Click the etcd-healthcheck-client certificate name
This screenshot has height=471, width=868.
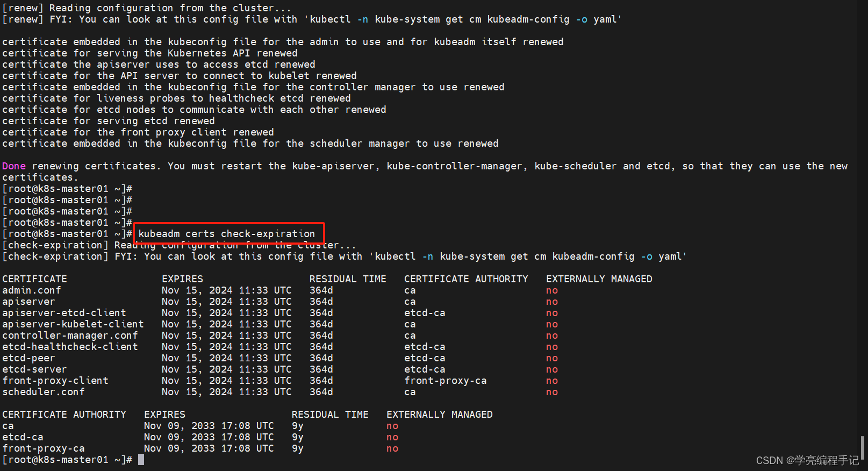[70, 347]
